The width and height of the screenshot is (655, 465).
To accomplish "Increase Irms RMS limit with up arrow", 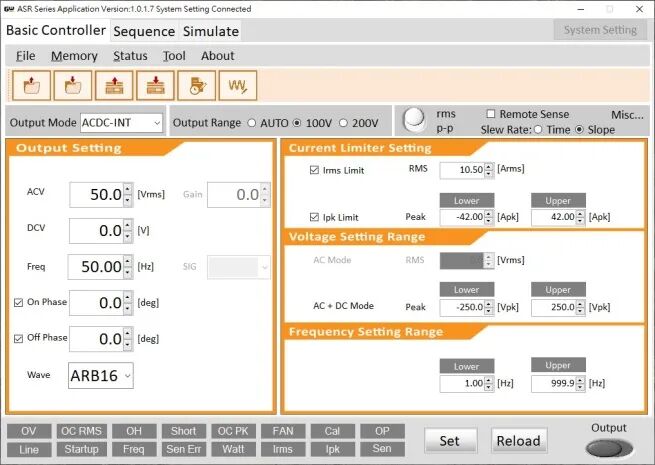I will tap(489, 167).
